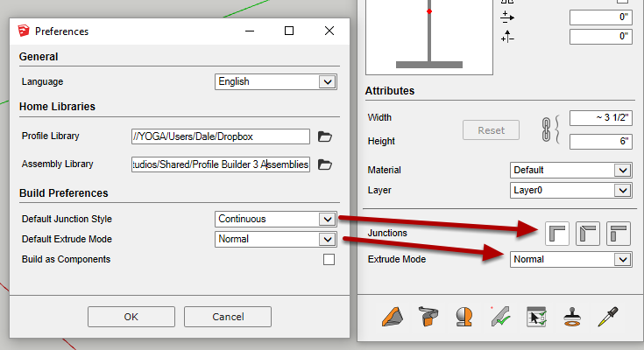Click the orange profile build tool icon
Viewport: 644px width, 350px height.
(391, 316)
